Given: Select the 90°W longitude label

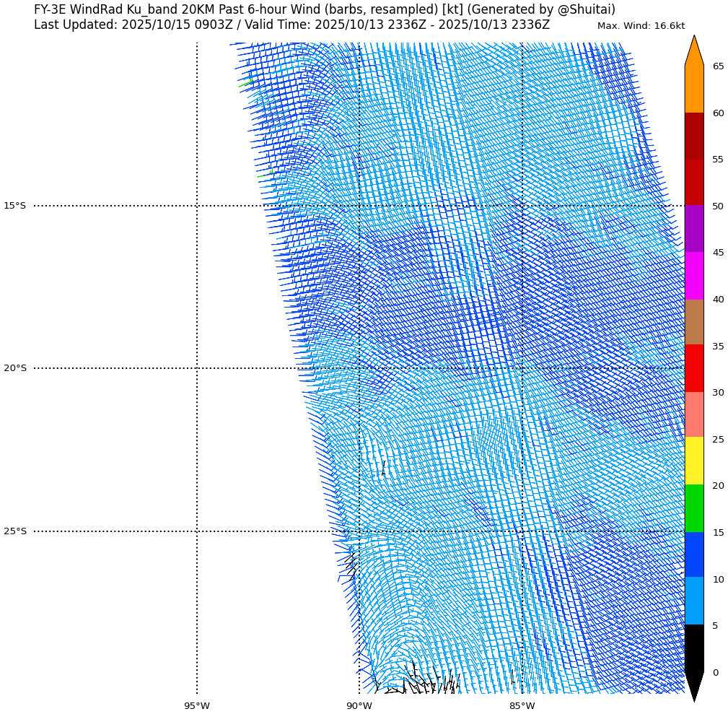Looking at the screenshot, I should [359, 706].
